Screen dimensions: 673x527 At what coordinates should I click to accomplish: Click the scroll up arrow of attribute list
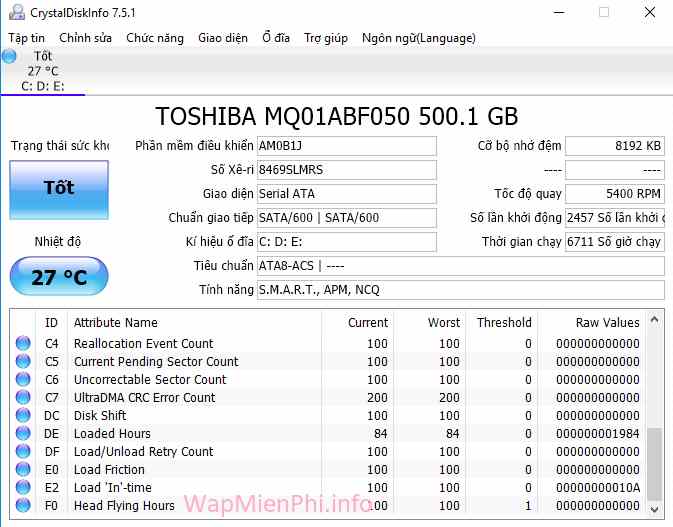[655, 319]
